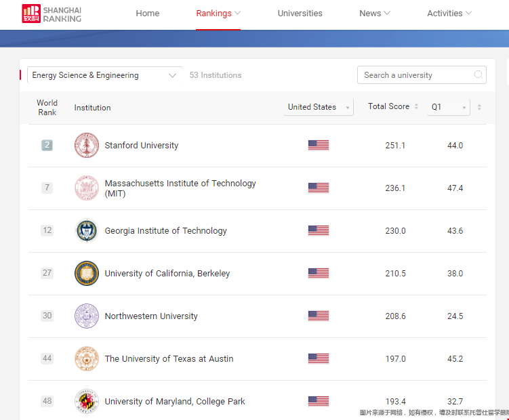This screenshot has height=420, width=509.
Task: Click Maryland's rank badge 48
Action: pos(47,401)
